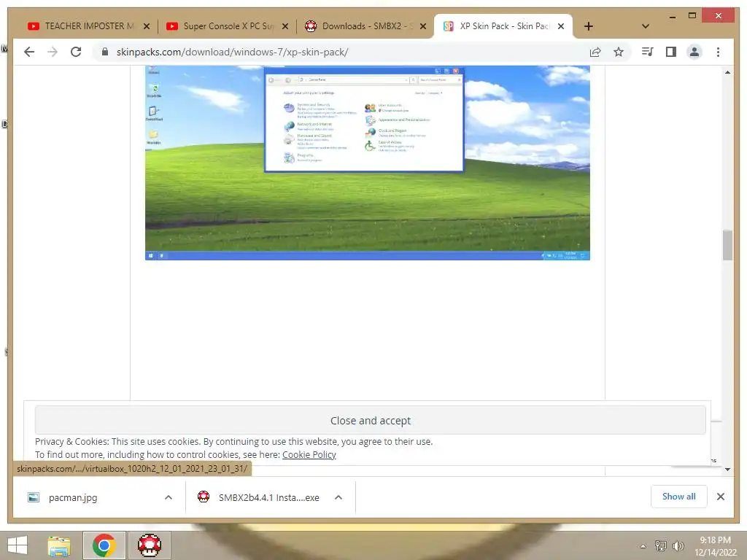Reload the current page
Viewport: 747px width, 560px height.
[x=76, y=52]
